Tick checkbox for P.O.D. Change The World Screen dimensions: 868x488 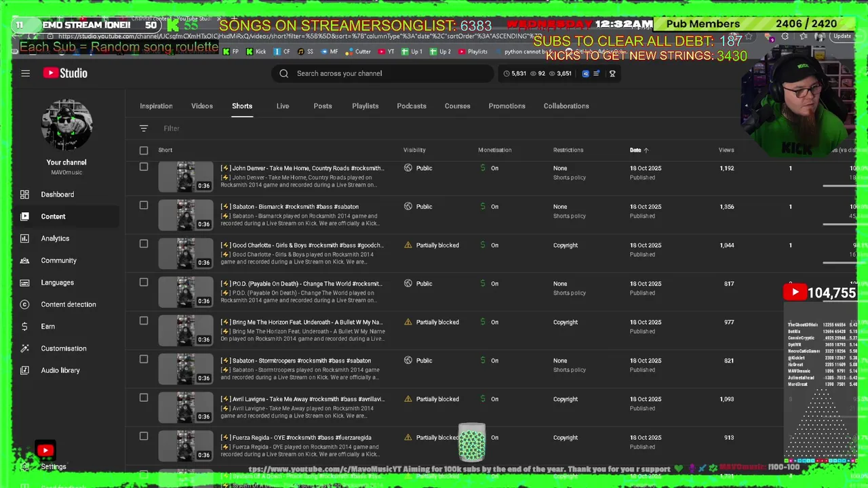[x=144, y=282]
